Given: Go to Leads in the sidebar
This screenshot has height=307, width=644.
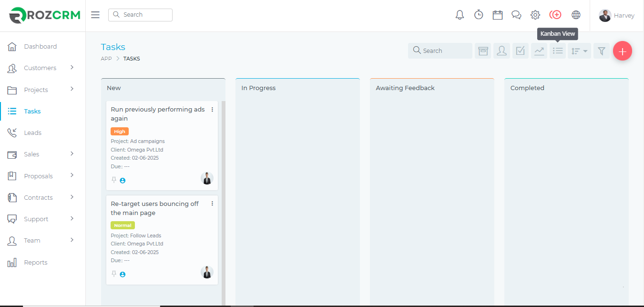Looking at the screenshot, I should click(32, 133).
